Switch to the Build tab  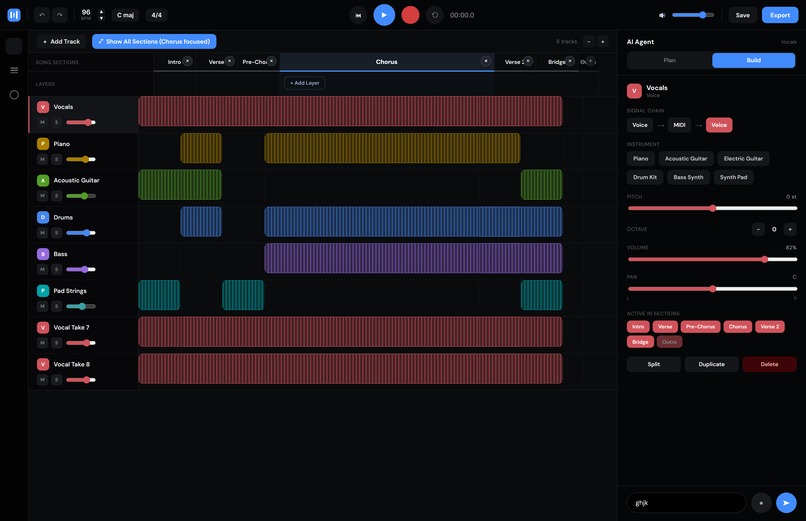[754, 60]
